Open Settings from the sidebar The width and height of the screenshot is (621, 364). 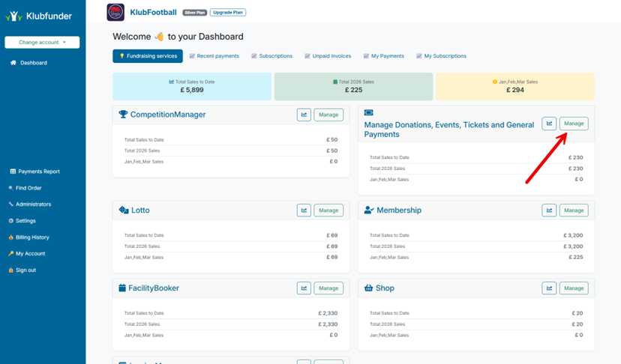point(25,221)
